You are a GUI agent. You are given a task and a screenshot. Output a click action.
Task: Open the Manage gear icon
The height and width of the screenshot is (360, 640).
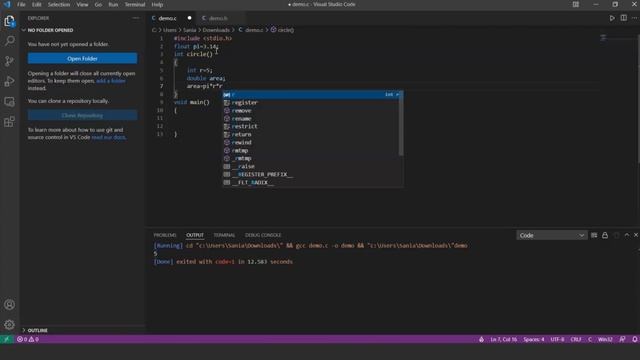(x=9, y=324)
